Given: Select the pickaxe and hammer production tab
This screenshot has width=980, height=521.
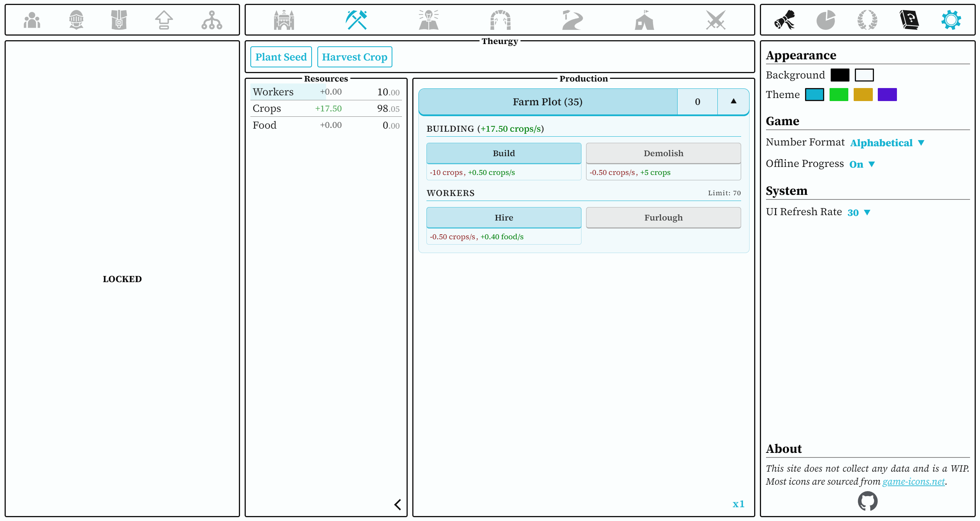Looking at the screenshot, I should 356,20.
